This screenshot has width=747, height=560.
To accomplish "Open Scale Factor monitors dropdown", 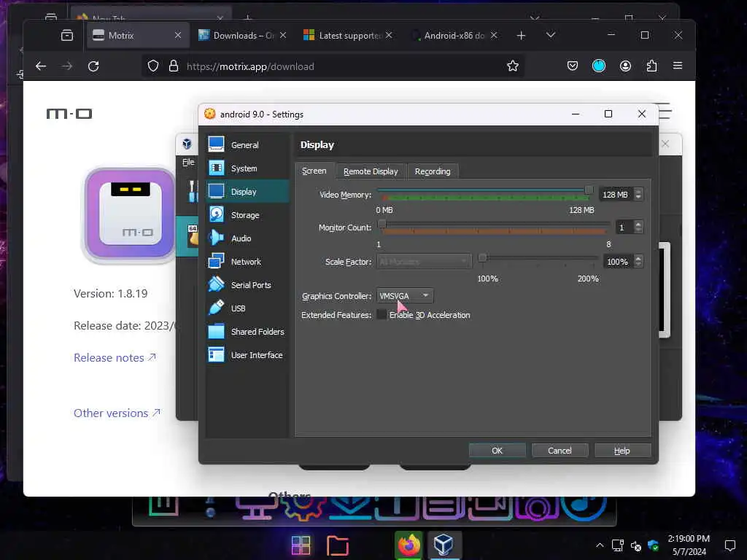I will coord(424,262).
